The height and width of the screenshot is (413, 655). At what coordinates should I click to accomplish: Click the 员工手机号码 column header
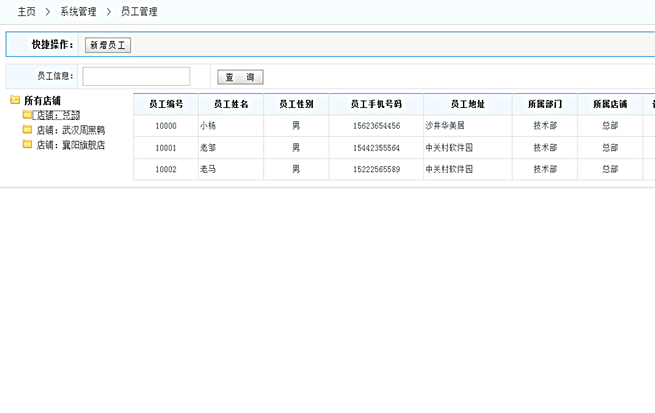tap(376, 104)
